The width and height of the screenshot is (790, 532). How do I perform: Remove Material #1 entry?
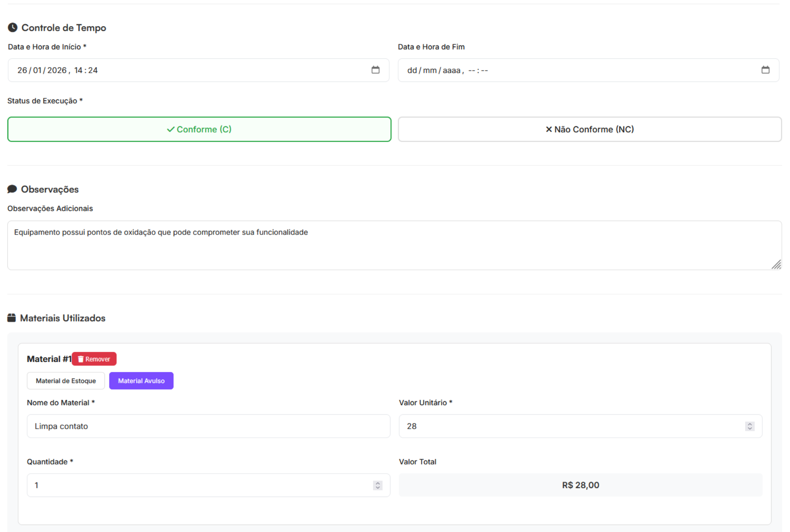94,359
